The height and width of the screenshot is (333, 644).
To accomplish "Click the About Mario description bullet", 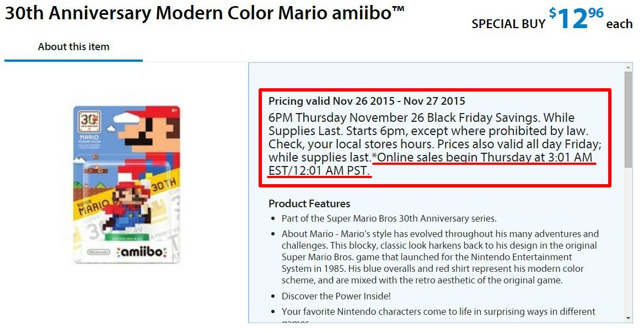I will coord(440,257).
